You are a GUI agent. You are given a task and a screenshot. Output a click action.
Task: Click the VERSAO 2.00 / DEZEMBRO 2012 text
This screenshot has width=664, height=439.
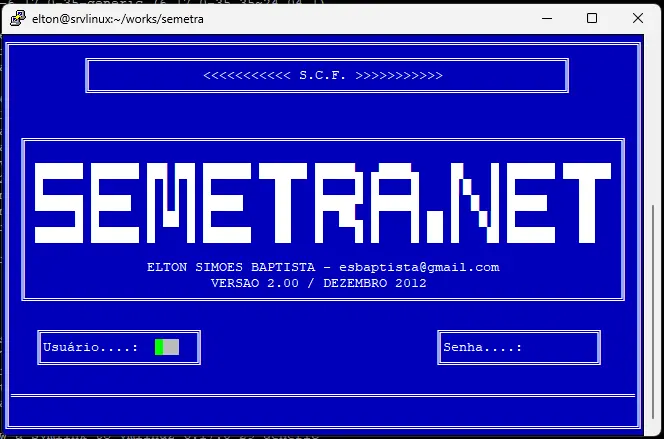point(318,283)
